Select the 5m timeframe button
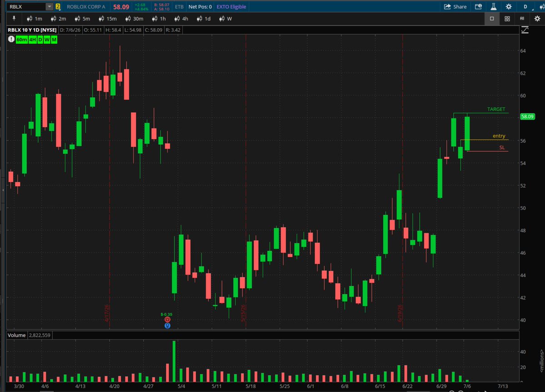This screenshot has width=545, height=392. click(x=83, y=19)
